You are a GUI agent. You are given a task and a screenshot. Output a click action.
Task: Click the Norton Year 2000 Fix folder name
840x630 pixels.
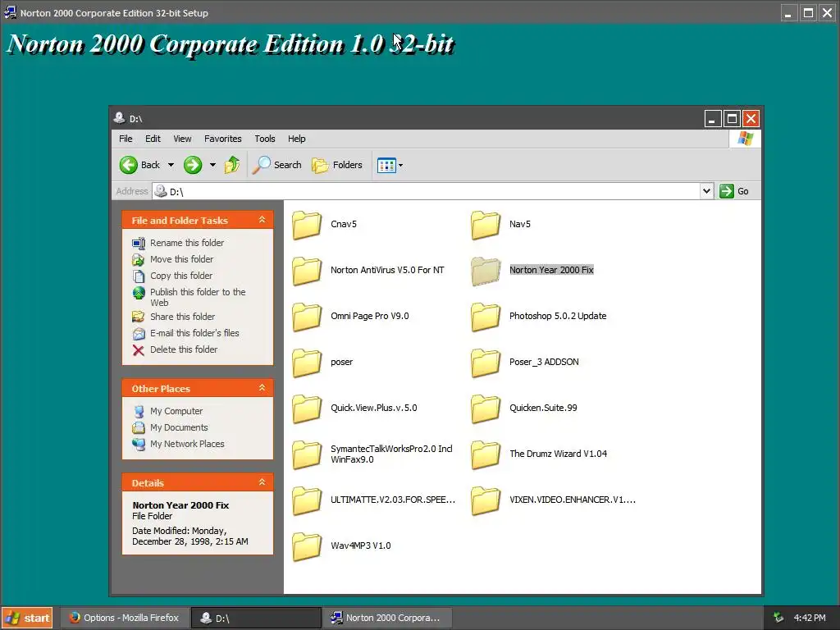point(551,270)
